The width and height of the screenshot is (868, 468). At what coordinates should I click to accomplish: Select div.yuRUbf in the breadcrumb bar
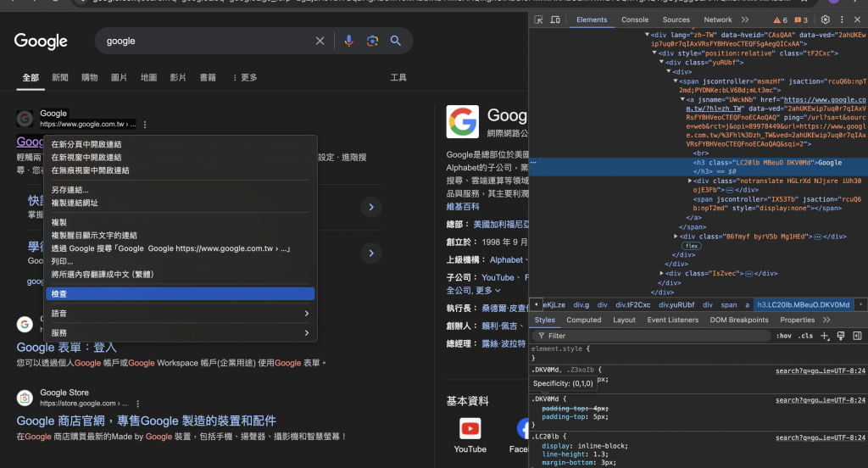tap(676, 304)
